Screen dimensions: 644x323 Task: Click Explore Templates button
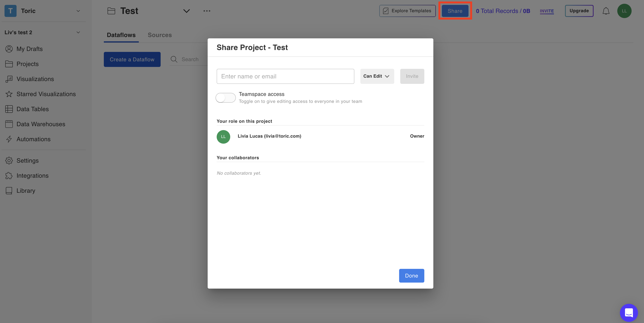pyautogui.click(x=407, y=11)
